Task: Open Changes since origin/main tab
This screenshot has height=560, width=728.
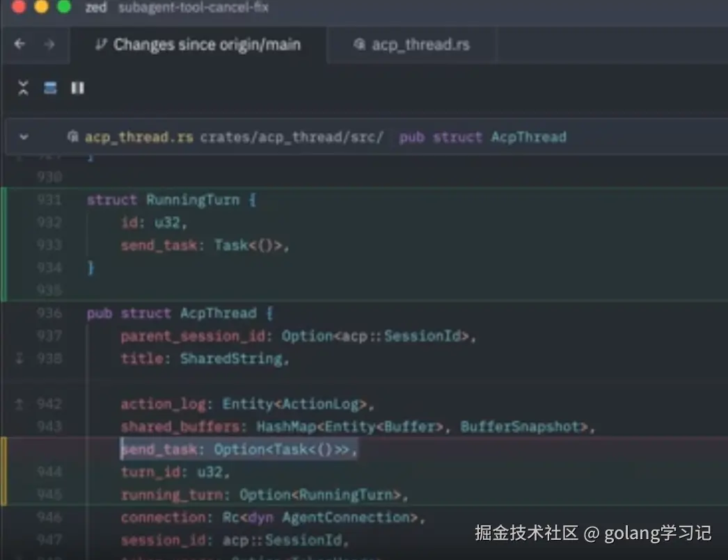Action: [x=198, y=45]
